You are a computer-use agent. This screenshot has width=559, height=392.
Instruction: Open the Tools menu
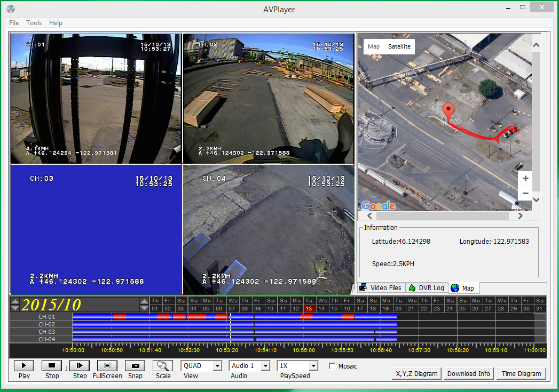point(34,23)
